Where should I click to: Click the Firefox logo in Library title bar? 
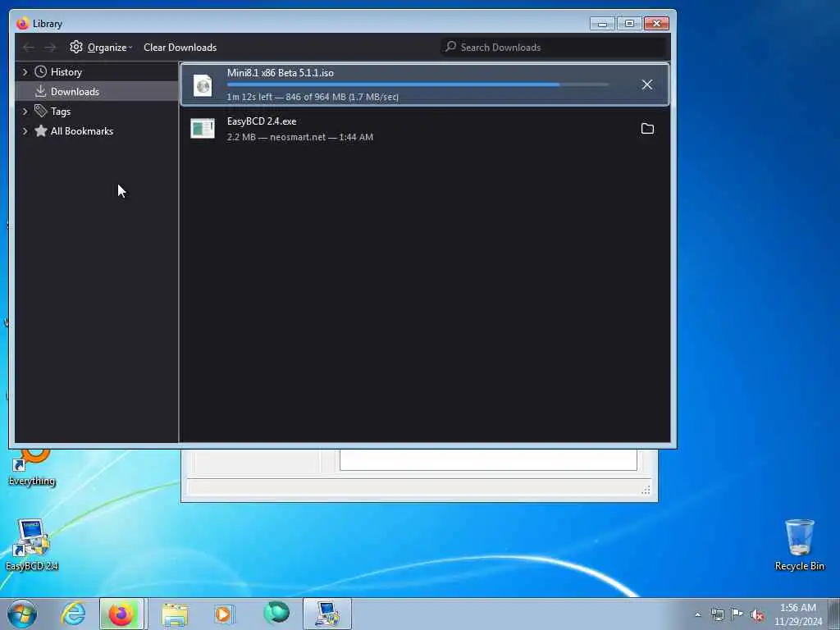pos(22,24)
